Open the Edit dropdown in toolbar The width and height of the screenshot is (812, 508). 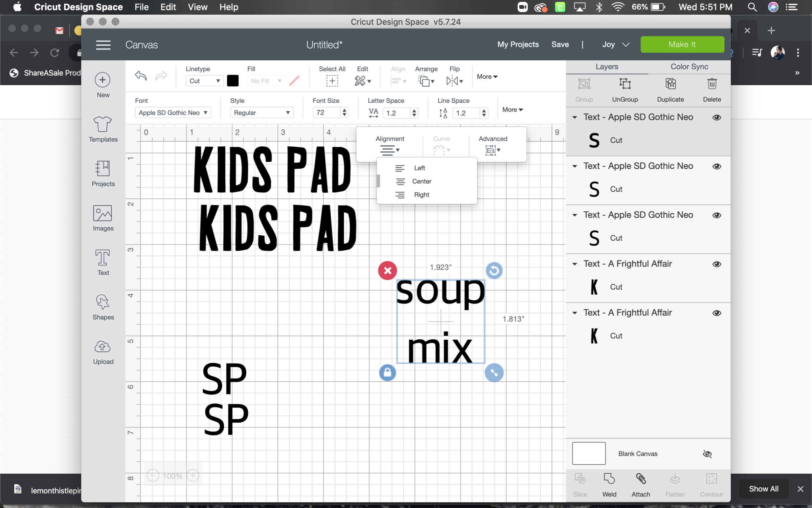pyautogui.click(x=363, y=81)
